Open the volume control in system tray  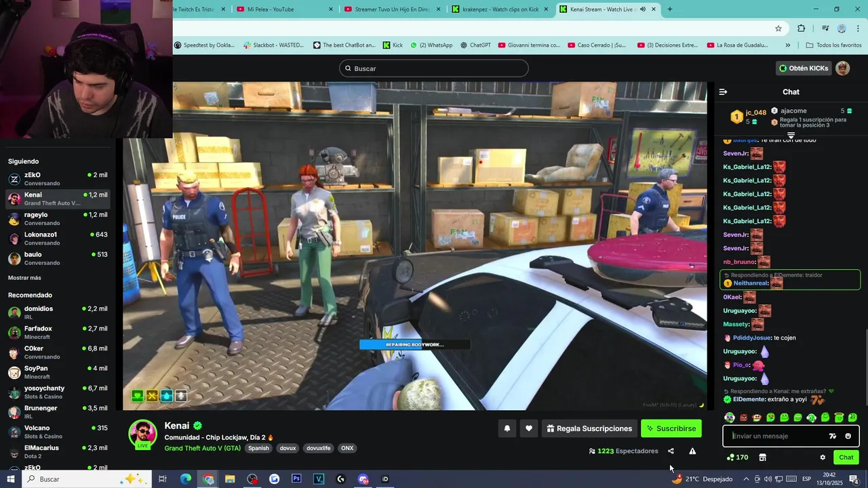coord(768,479)
